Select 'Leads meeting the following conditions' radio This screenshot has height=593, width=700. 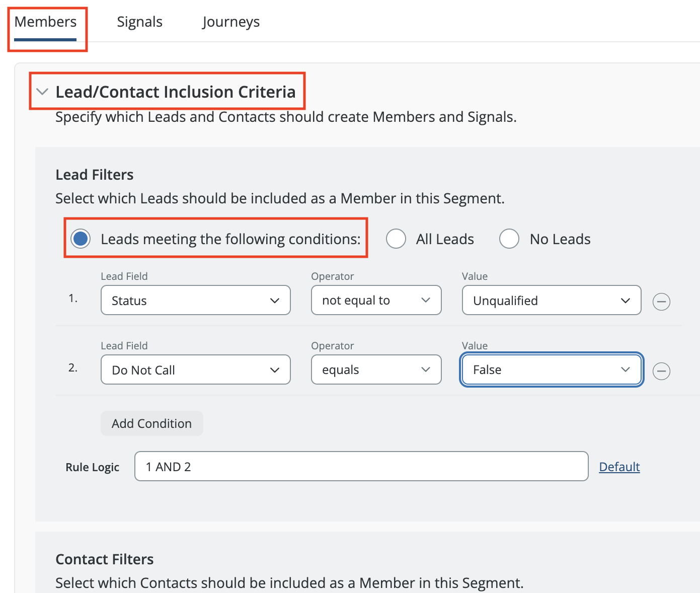[81, 239]
